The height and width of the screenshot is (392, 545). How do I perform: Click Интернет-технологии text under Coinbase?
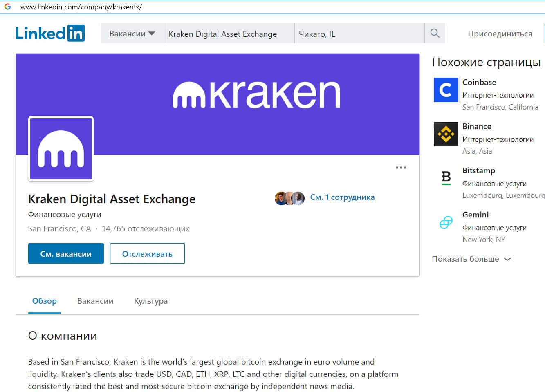click(x=498, y=95)
